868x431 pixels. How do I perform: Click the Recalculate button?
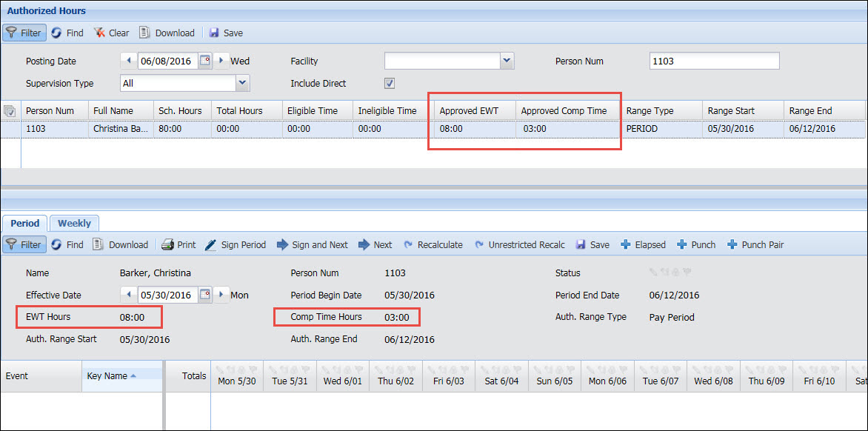pos(433,244)
